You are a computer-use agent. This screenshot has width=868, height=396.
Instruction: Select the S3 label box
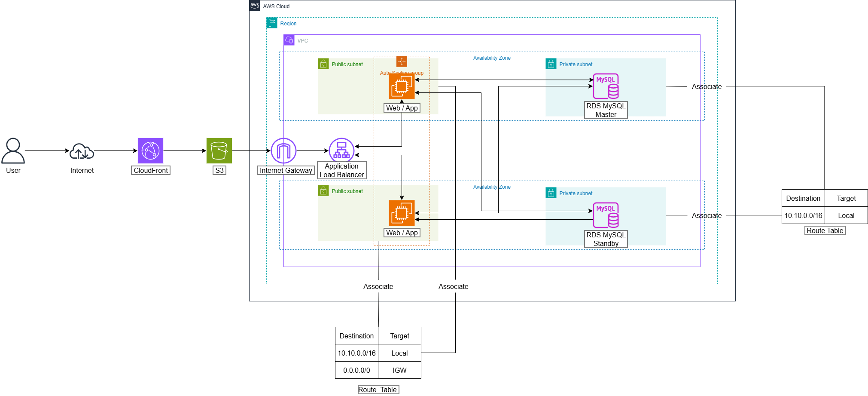click(x=219, y=170)
